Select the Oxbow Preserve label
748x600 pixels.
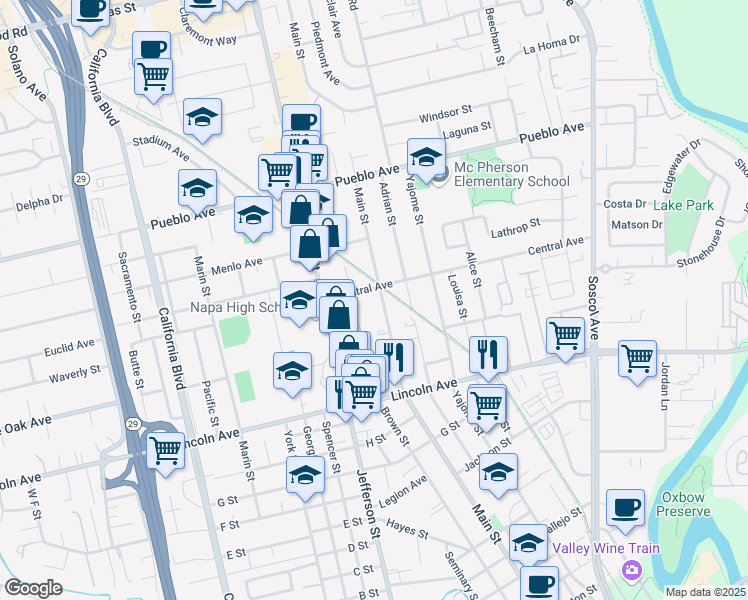(683, 504)
